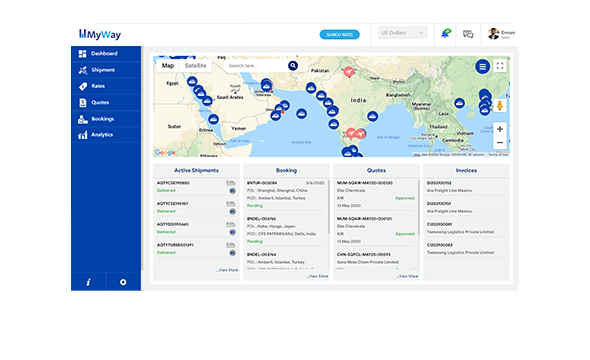Viewport: 590px width, 360px height.
Task: Expand the US Dollars currency dropdown
Action: tap(402, 33)
